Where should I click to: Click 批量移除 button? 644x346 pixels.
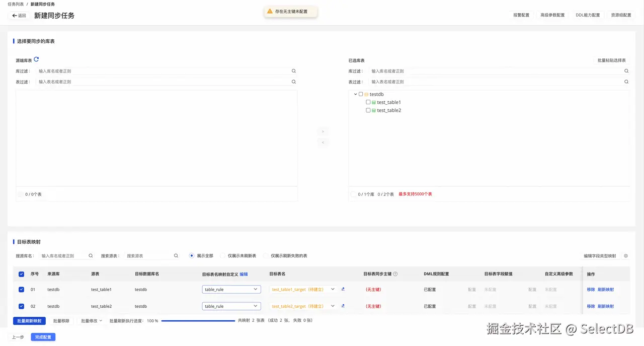tap(61, 321)
